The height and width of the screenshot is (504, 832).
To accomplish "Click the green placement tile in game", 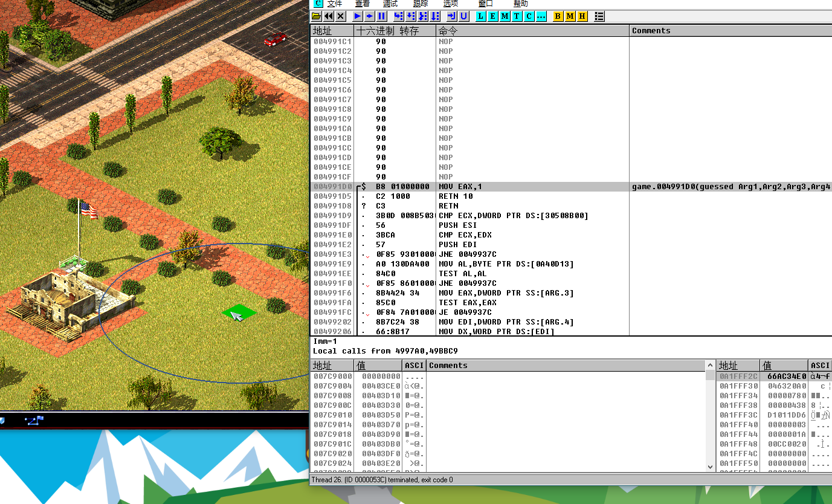I will 239,312.
